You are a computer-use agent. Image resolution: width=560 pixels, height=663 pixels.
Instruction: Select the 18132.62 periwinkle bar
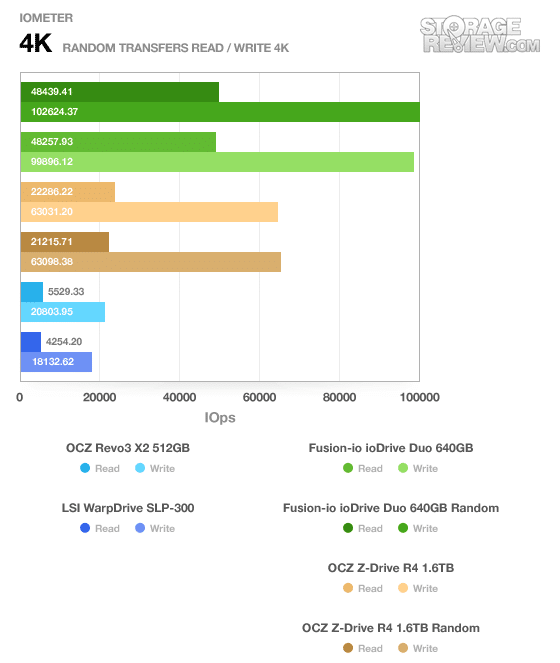(56, 362)
